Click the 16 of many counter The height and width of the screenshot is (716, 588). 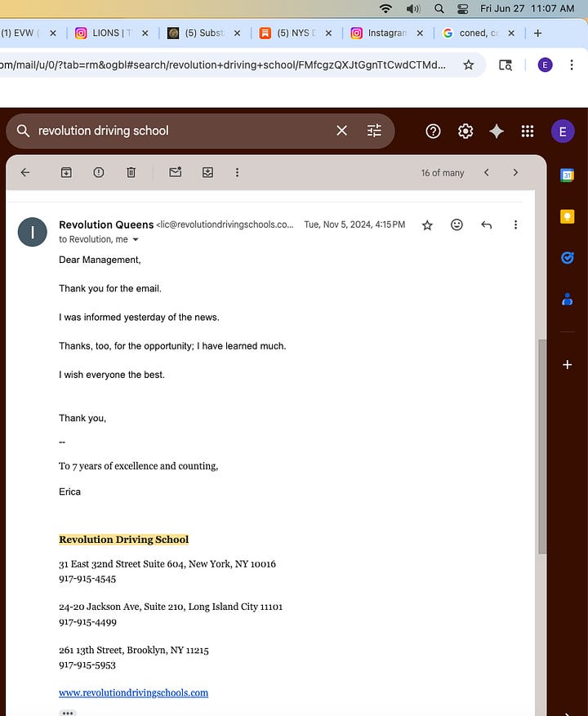[x=443, y=172]
